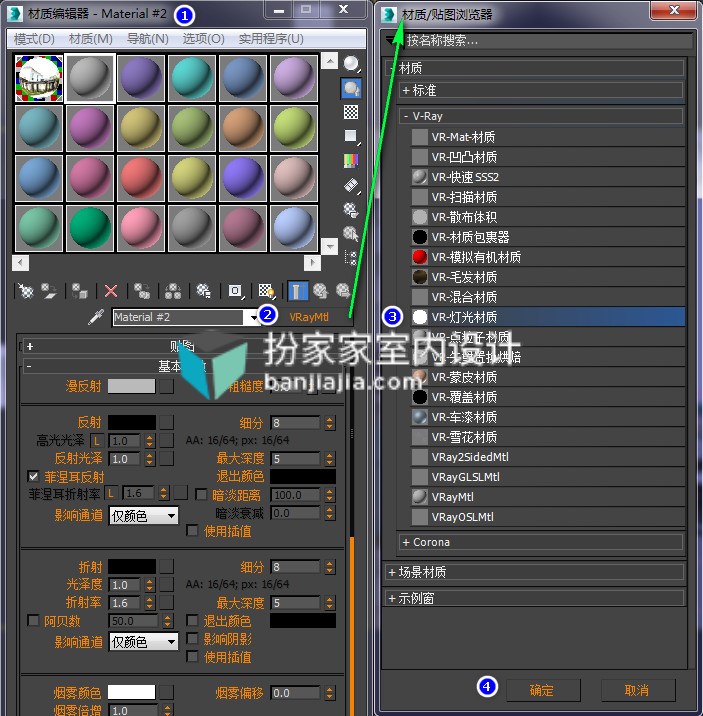Image resolution: width=703 pixels, height=716 pixels.
Task: Open reflection 影响通道 dropdown
Action: [x=143, y=516]
